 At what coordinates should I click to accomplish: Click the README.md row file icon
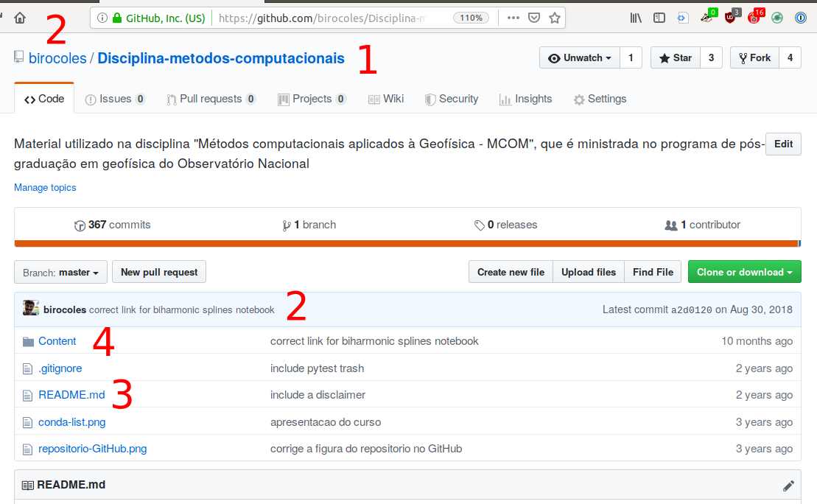27,396
